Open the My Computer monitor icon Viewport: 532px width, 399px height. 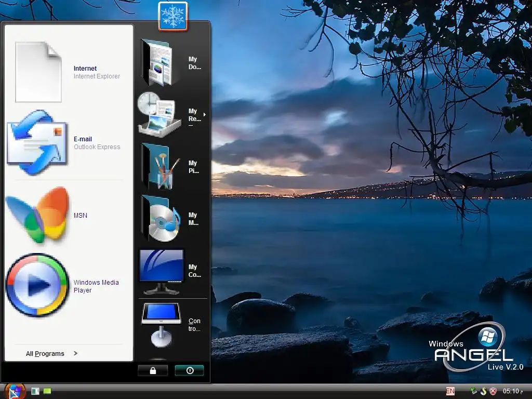click(x=162, y=271)
